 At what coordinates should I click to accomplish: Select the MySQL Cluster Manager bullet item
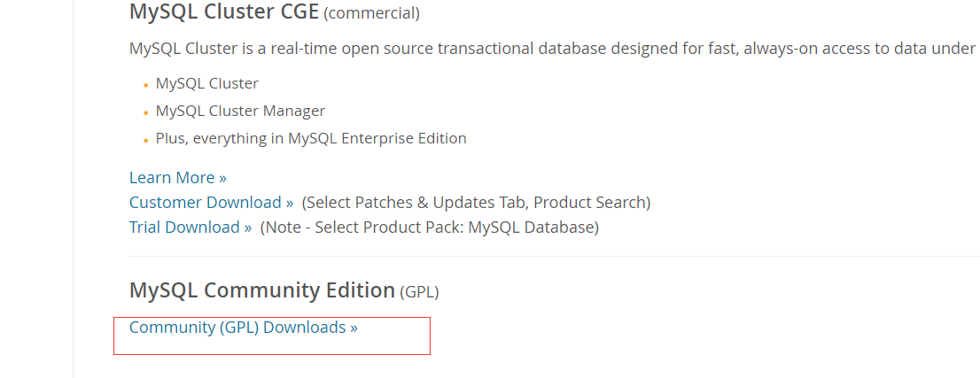coord(241,112)
